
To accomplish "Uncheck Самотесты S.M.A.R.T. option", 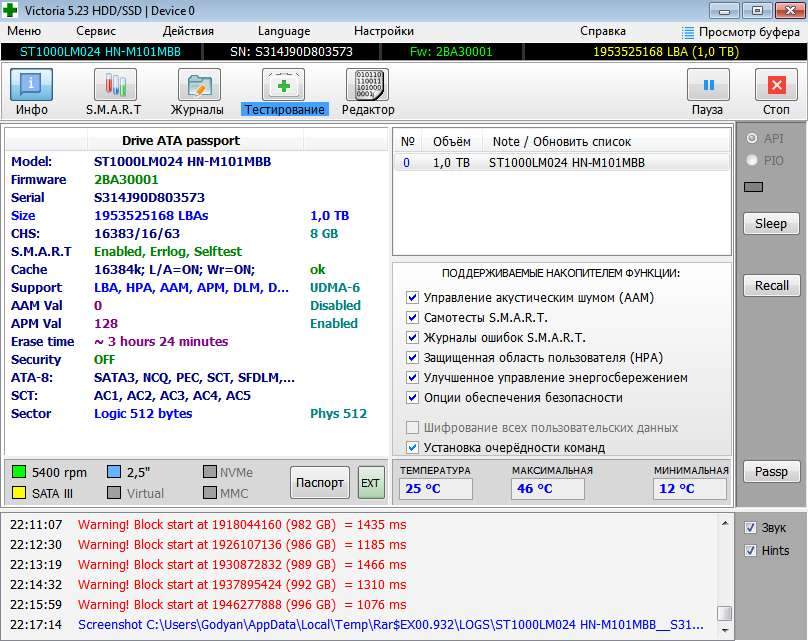I will pyautogui.click(x=413, y=318).
